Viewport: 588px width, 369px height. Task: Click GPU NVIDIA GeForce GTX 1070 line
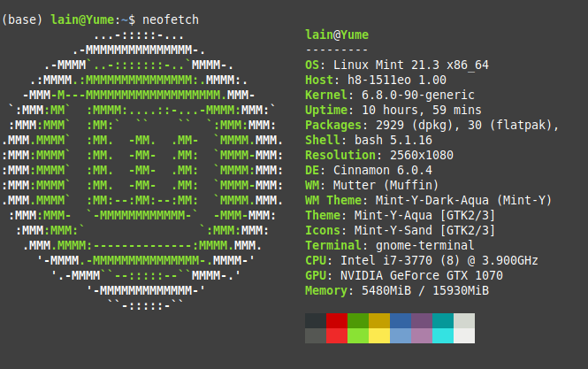[x=404, y=275]
